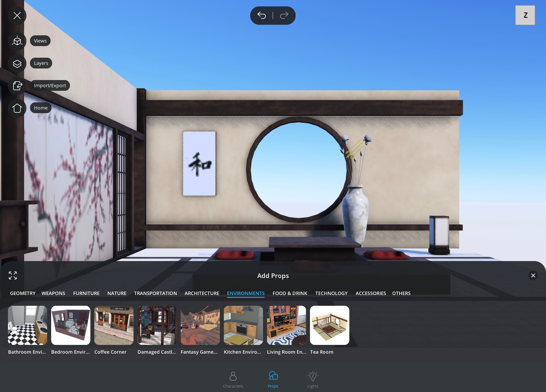546x392 pixels.
Task: Close the left menu with X
Action: (17, 15)
